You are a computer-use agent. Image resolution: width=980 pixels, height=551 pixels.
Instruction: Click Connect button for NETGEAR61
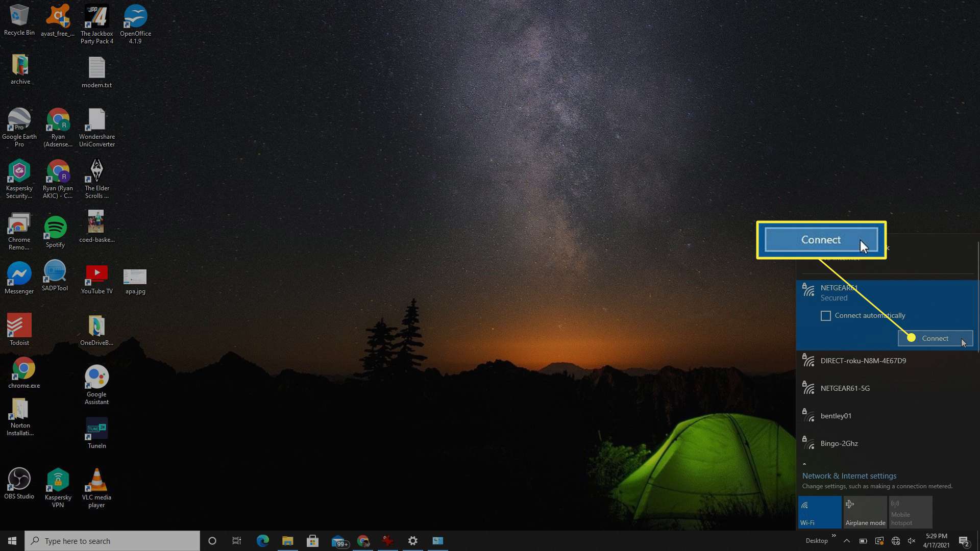coord(934,338)
